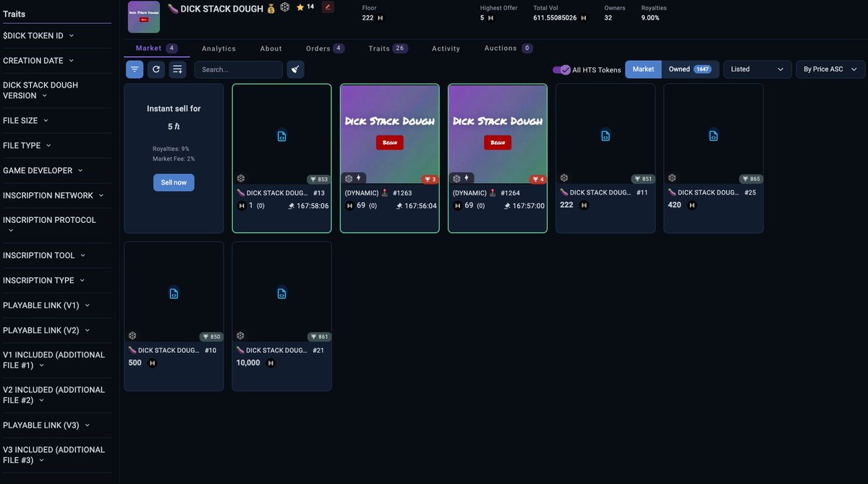Switch to the Market tab
This screenshot has height=484, width=868.
tap(157, 48)
